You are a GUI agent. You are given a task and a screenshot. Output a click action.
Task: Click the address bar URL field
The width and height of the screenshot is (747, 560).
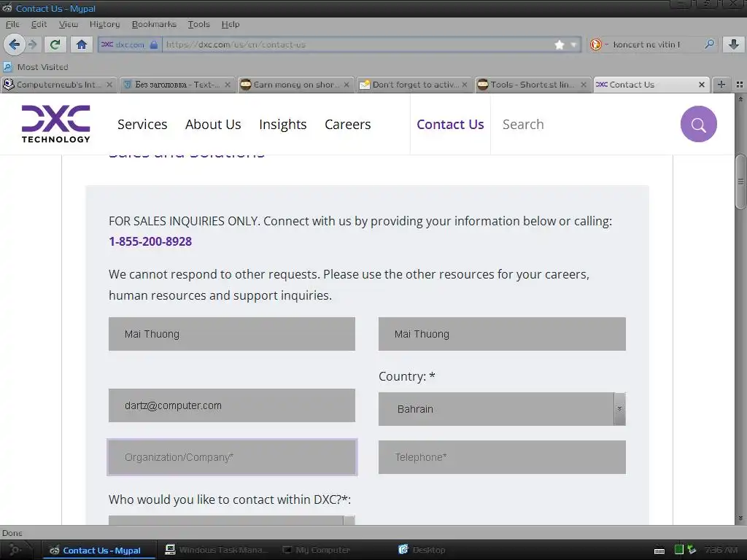point(357,44)
